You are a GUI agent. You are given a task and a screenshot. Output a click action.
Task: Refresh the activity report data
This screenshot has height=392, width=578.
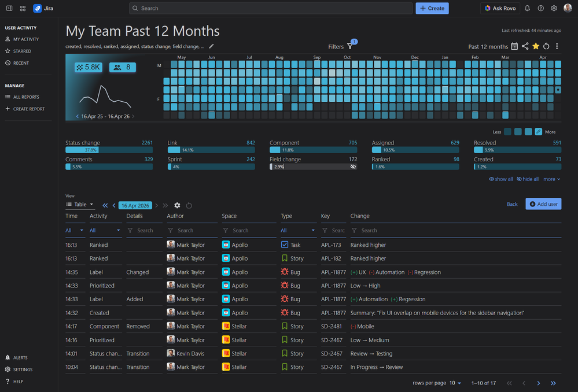point(546,46)
